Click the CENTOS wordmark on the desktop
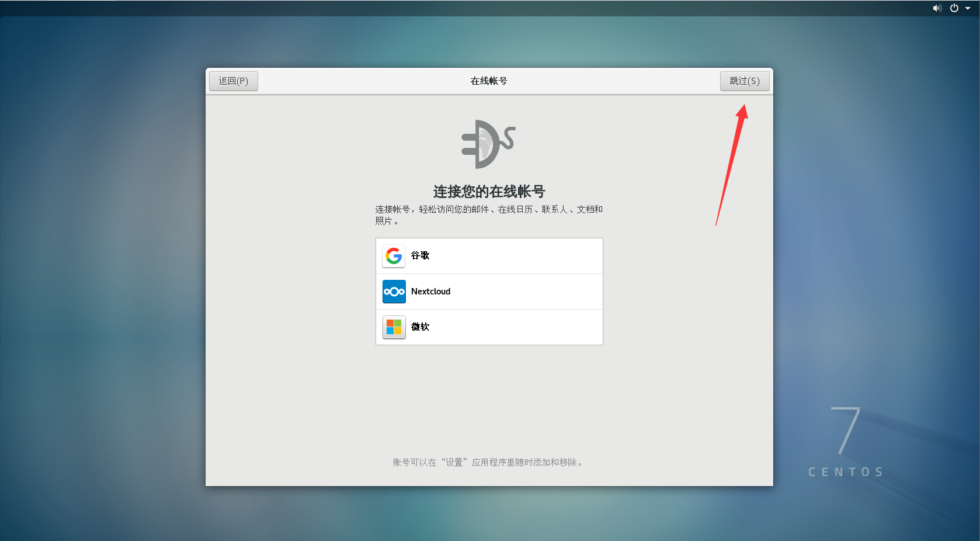Image resolution: width=980 pixels, height=541 pixels. 846,472
